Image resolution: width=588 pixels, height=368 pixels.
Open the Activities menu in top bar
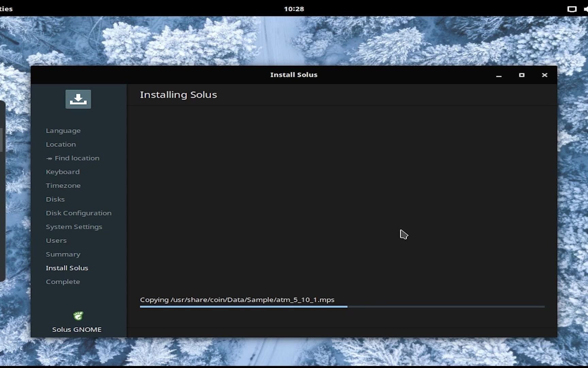6,9
